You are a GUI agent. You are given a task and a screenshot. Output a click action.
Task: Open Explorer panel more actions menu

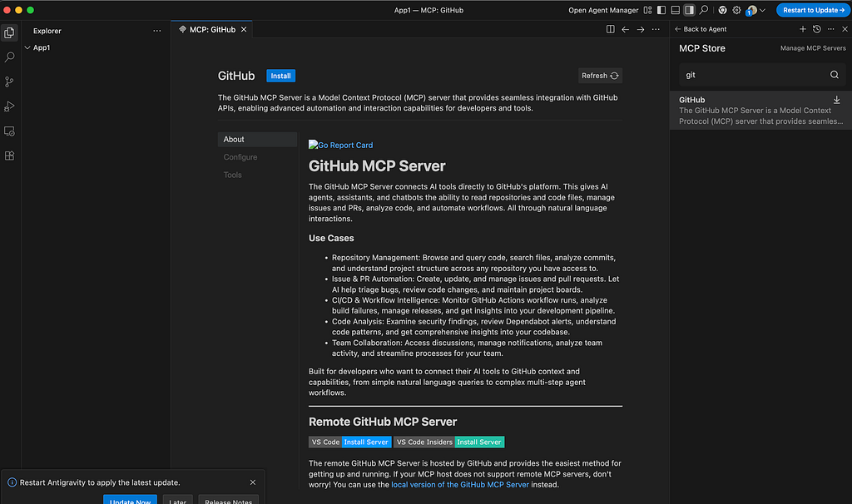(x=157, y=31)
